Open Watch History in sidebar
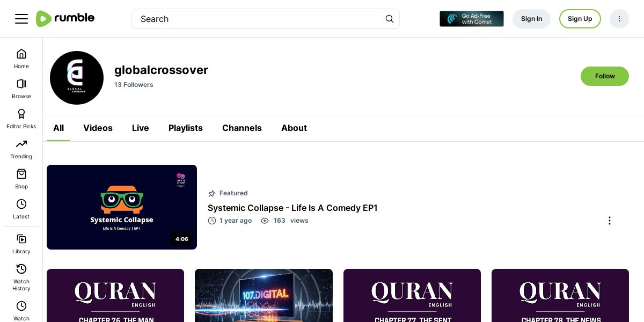The height and width of the screenshot is (322, 644). coord(21,277)
